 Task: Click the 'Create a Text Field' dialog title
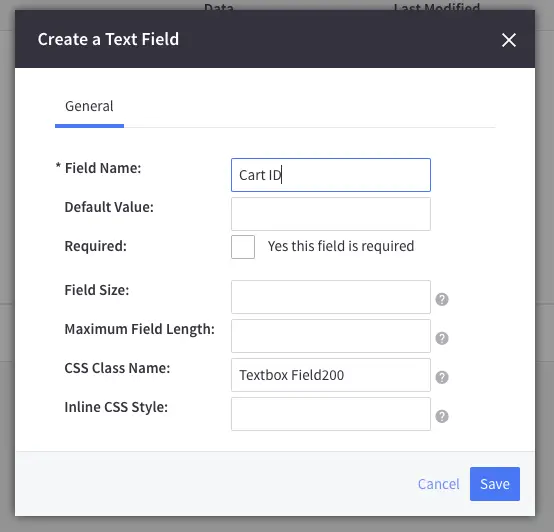108,39
